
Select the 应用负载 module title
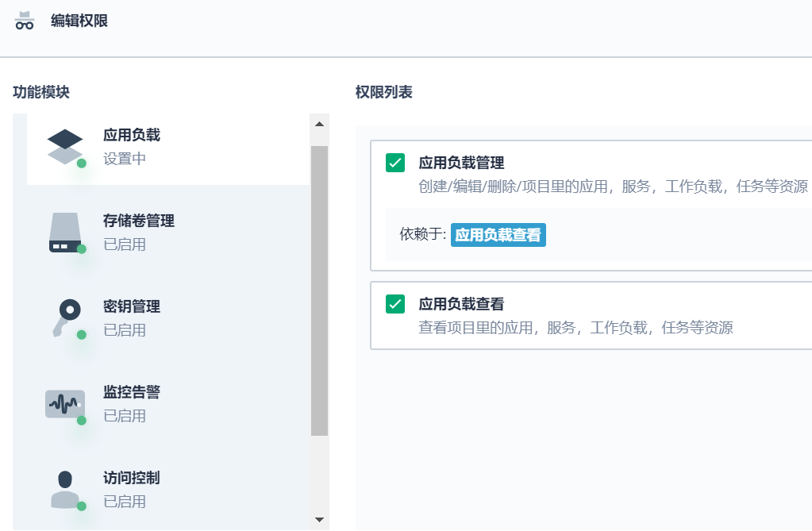tap(132, 135)
